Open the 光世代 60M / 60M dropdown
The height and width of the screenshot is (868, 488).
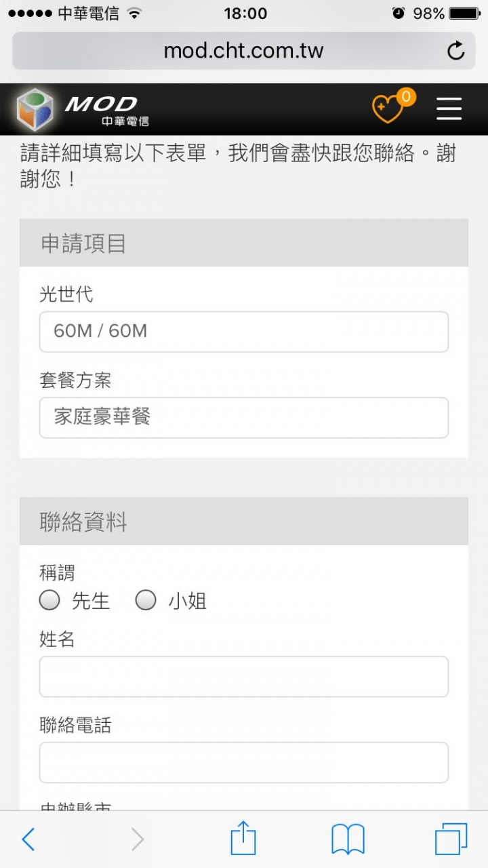244,332
